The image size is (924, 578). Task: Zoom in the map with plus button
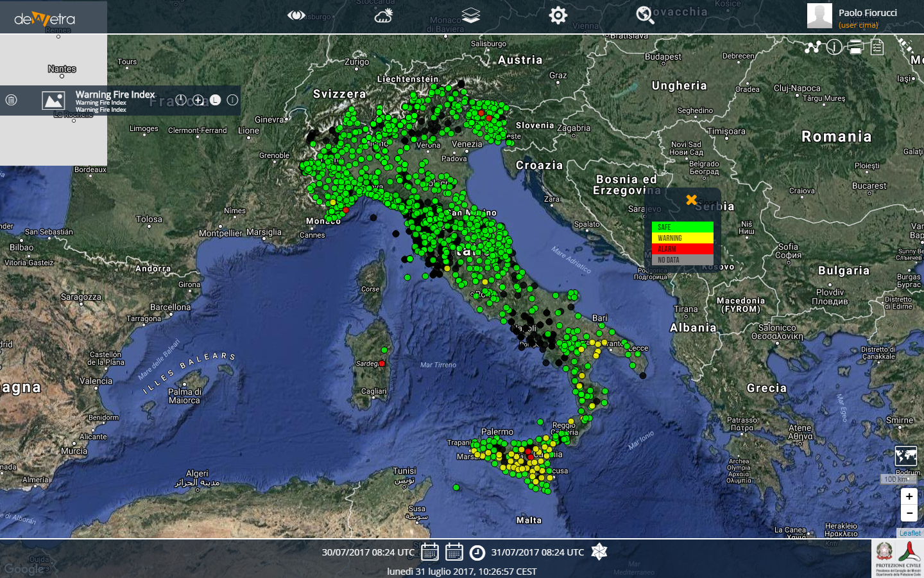tap(909, 496)
